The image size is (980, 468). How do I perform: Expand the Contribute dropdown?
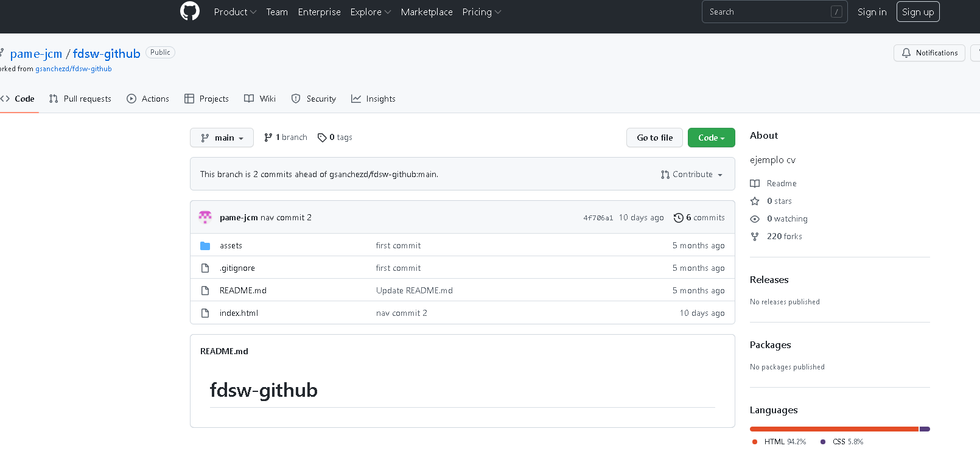(x=691, y=175)
